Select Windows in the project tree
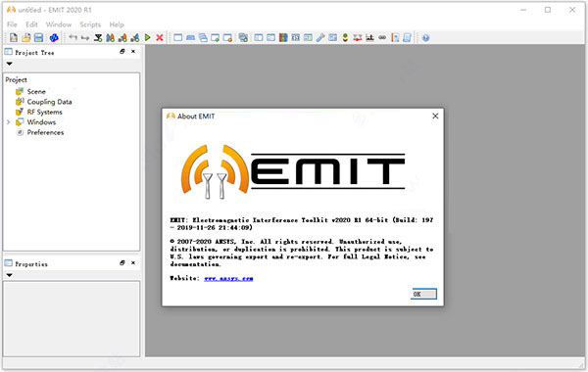Image resolution: width=588 pixels, height=372 pixels. pos(41,122)
